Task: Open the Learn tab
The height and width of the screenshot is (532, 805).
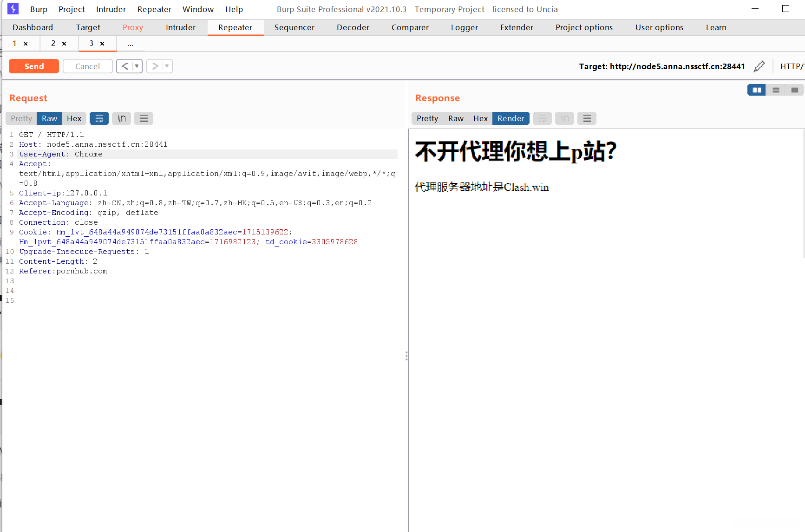Action: [716, 27]
